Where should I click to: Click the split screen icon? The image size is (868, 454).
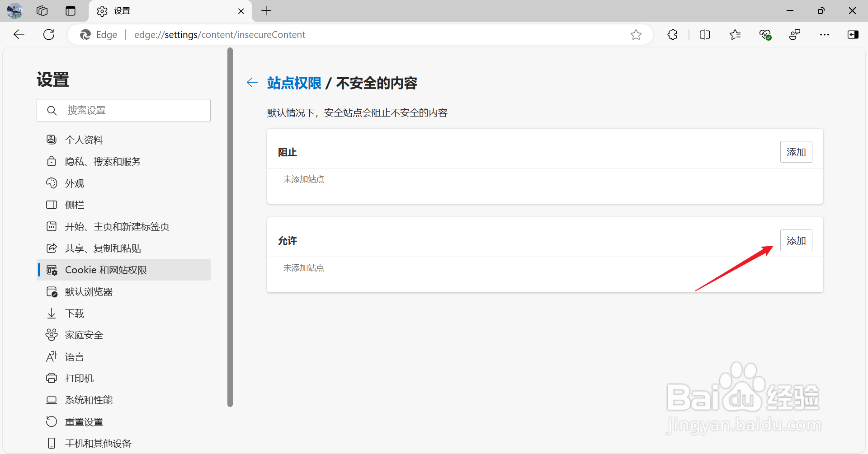click(705, 34)
